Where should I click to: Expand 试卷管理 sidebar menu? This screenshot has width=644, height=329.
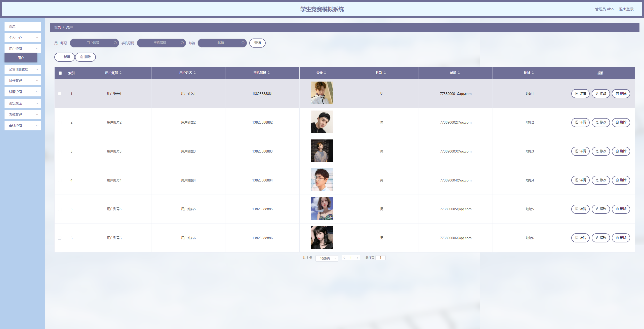tap(23, 81)
